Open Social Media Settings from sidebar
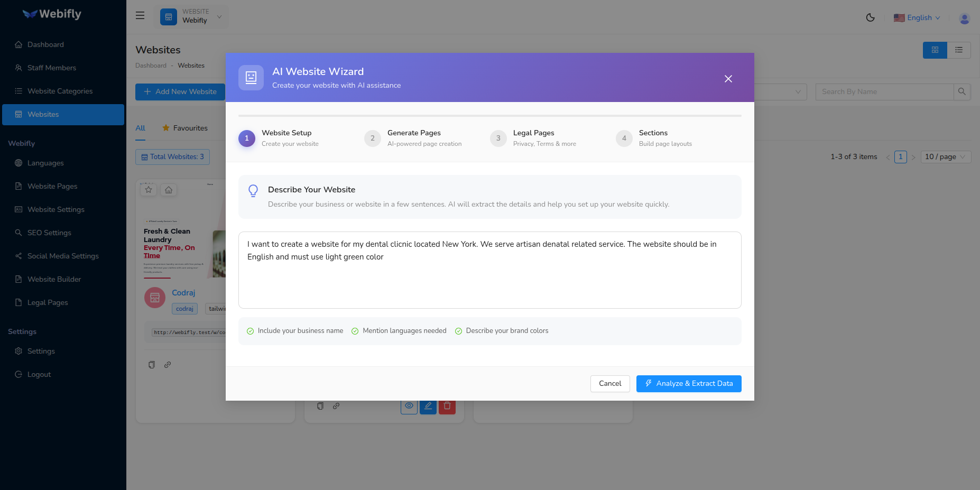Image resolution: width=980 pixels, height=490 pixels. point(62,256)
